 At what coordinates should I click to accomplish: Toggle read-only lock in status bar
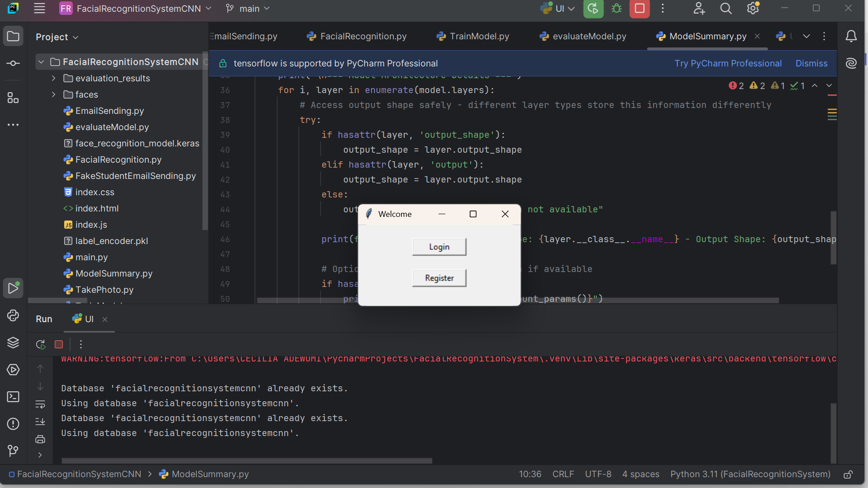tap(848, 474)
